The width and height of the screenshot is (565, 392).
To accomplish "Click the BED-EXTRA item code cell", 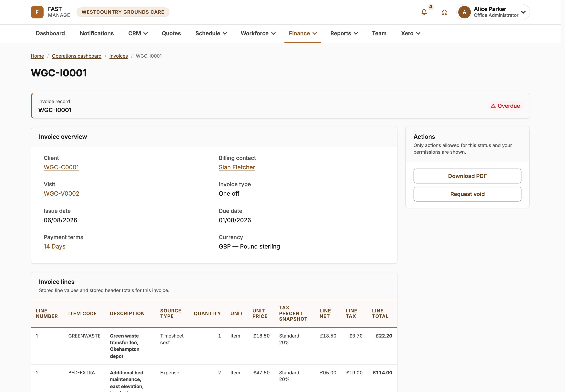I will pyautogui.click(x=82, y=373).
